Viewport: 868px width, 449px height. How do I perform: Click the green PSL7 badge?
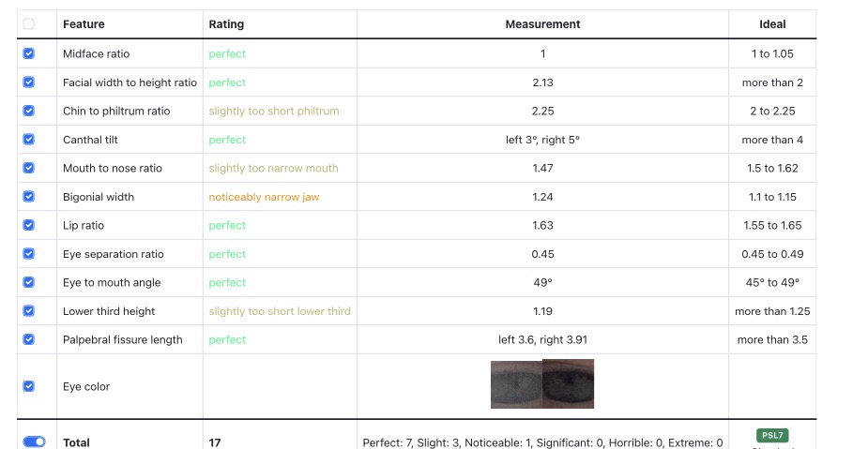coord(772,435)
